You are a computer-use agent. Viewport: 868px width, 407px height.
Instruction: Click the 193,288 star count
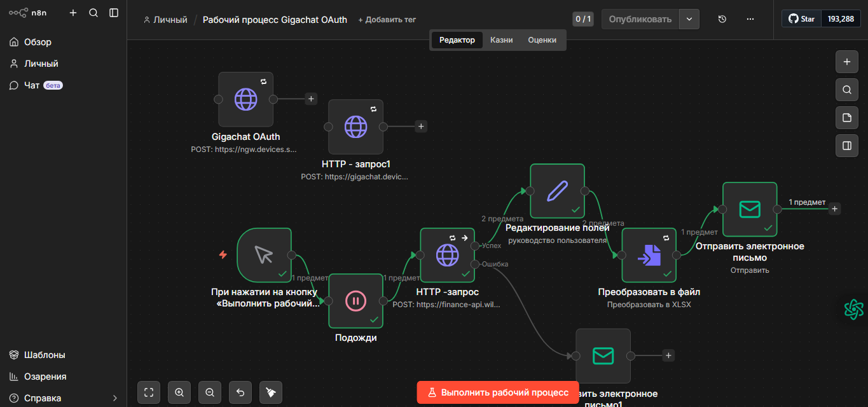point(841,19)
